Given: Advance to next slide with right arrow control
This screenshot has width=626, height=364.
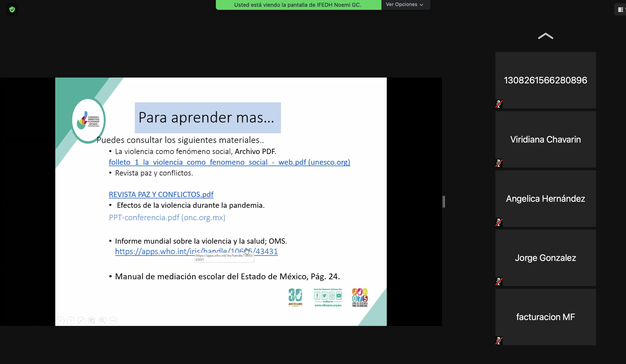Looking at the screenshot, I should [71, 321].
